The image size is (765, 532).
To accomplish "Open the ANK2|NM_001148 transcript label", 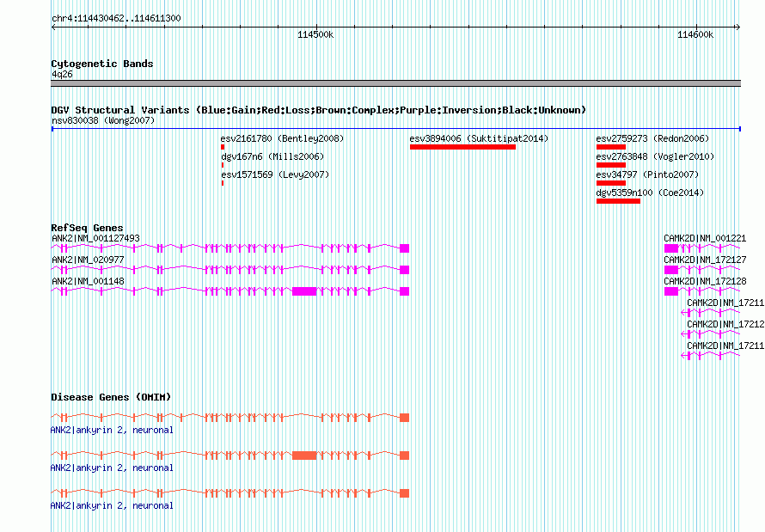I will [88, 281].
